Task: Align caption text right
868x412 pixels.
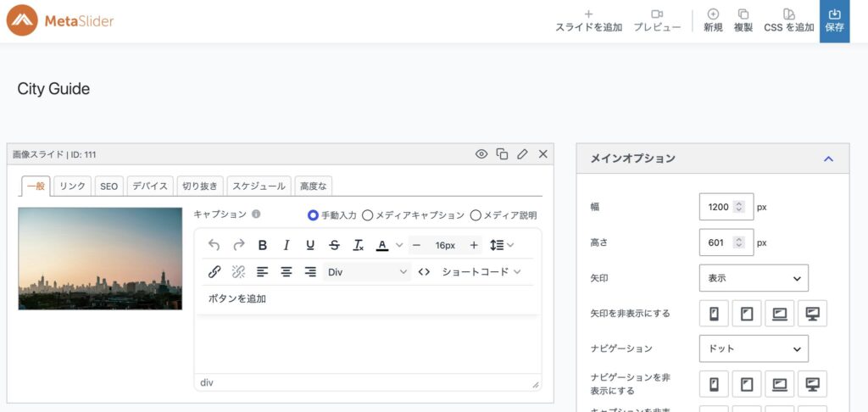Action: [310, 272]
